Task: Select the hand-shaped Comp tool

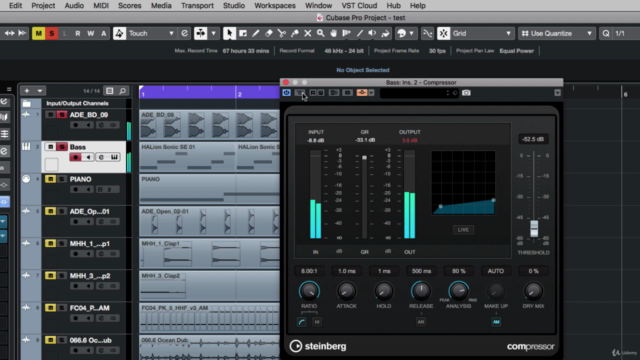Action: click(333, 33)
